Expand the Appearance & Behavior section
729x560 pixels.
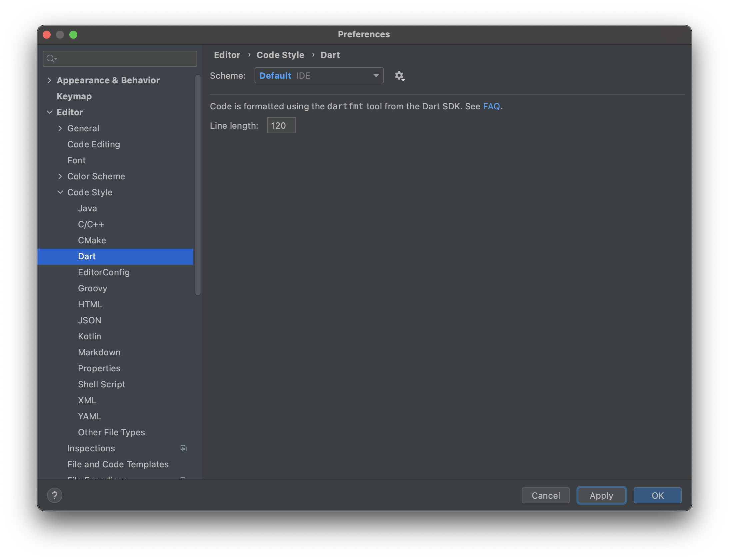click(50, 80)
